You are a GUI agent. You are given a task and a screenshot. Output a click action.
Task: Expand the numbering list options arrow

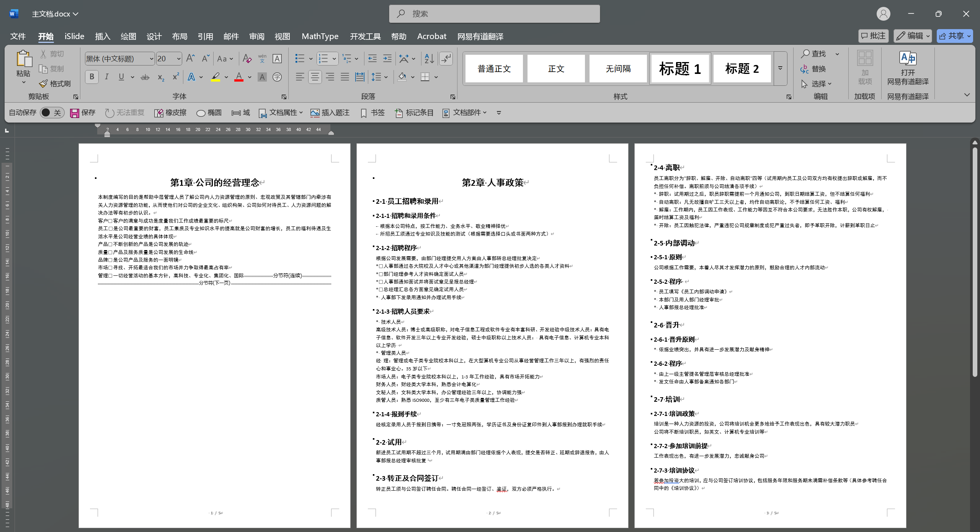pyautogui.click(x=334, y=59)
